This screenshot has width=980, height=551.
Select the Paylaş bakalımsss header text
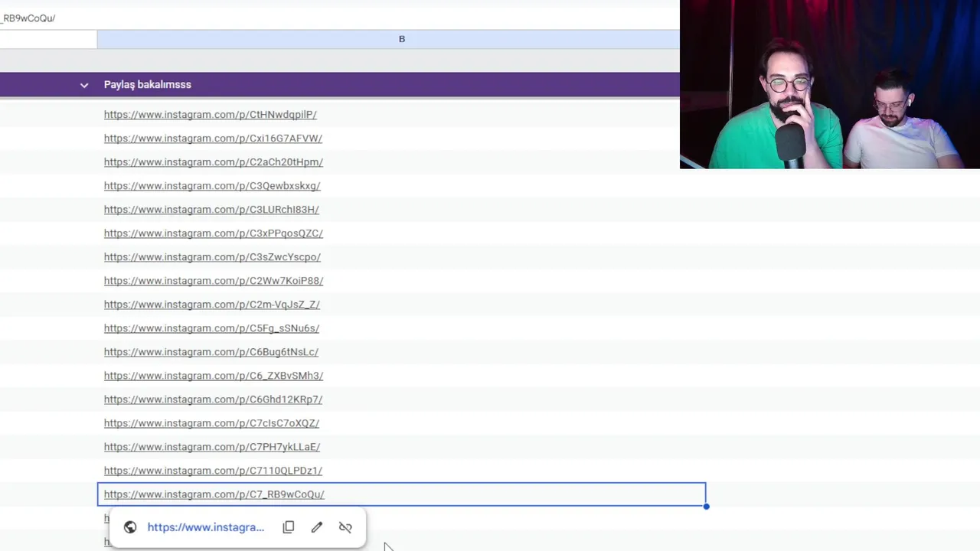tap(148, 85)
